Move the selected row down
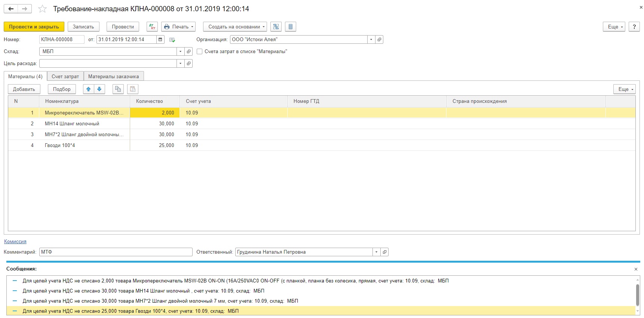Viewport: 644px width, 318px height. pyautogui.click(x=99, y=89)
